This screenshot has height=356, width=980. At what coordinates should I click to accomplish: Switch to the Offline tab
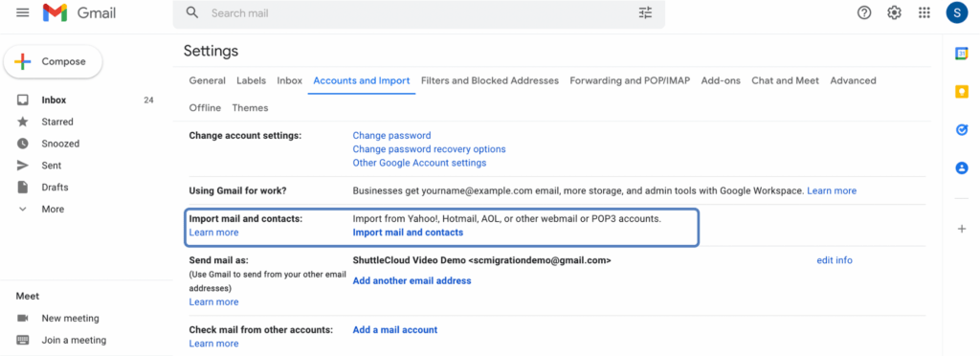[x=205, y=108]
